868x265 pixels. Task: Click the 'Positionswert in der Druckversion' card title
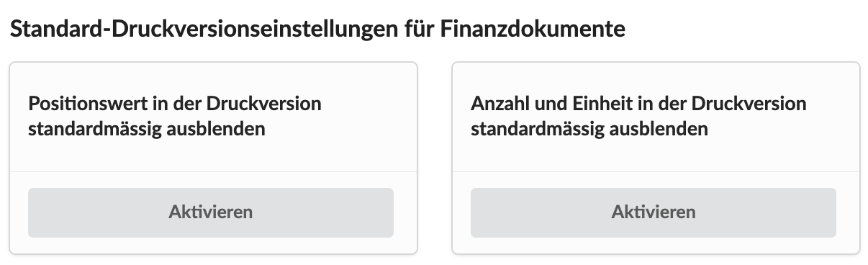pyautogui.click(x=175, y=104)
